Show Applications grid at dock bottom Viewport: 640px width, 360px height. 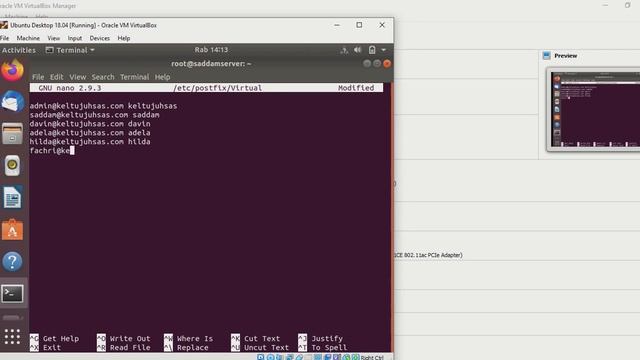[12, 337]
